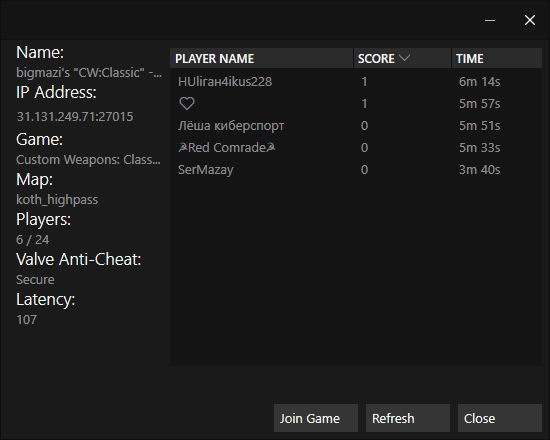Click the hammer and sickle icon before Red Comrade
Viewport: 550px width, 440px height.
(x=183, y=147)
